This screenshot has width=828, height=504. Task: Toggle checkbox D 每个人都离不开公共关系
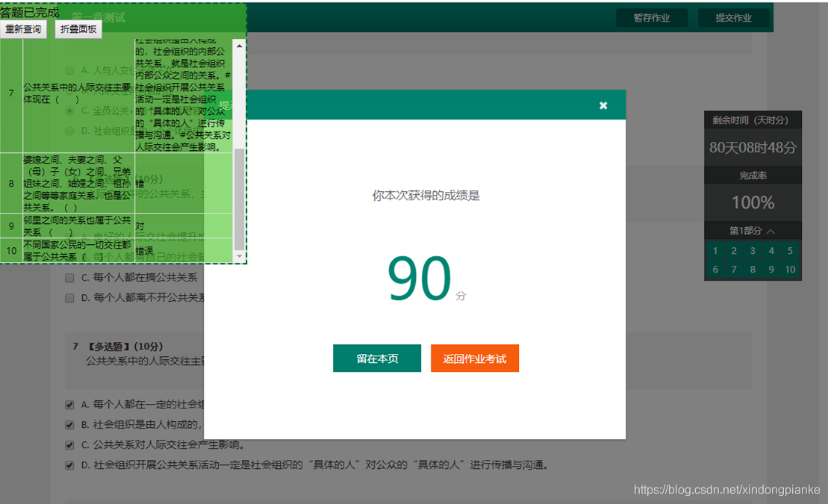tap(69, 298)
